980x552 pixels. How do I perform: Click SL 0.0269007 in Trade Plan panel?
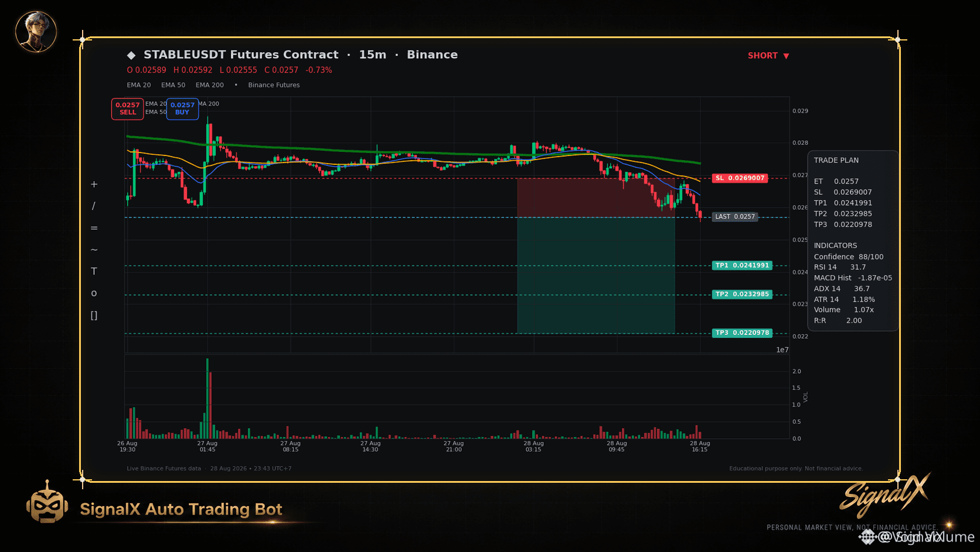click(843, 192)
